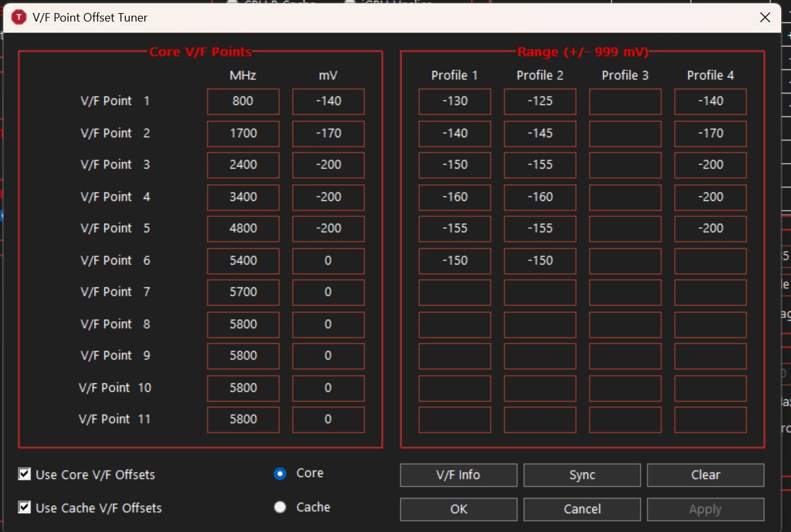Close the V/F Point Offset Tuner window

pos(765,18)
